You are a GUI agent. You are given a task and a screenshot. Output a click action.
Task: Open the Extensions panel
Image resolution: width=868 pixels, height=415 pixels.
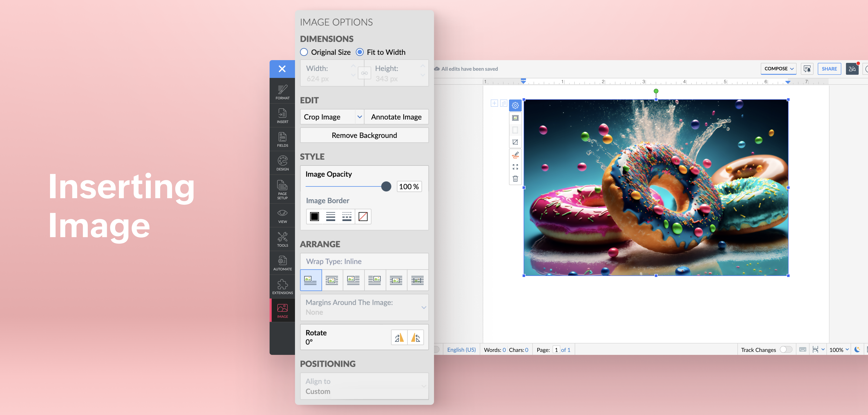tap(282, 286)
